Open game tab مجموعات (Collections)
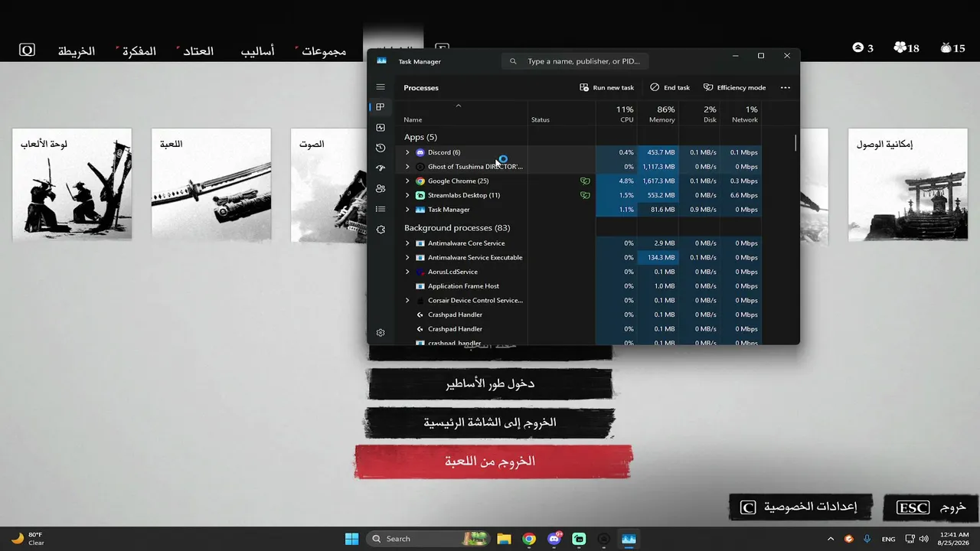This screenshot has height=551, width=980. [324, 51]
